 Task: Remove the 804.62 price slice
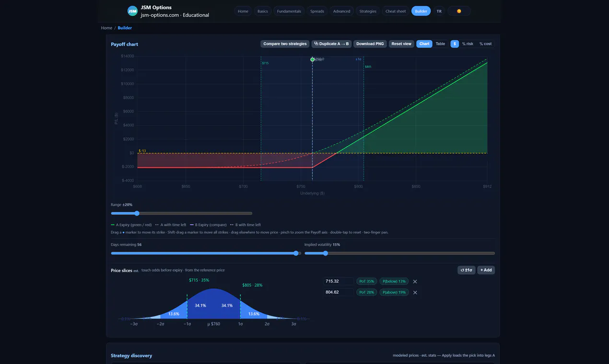point(415,293)
